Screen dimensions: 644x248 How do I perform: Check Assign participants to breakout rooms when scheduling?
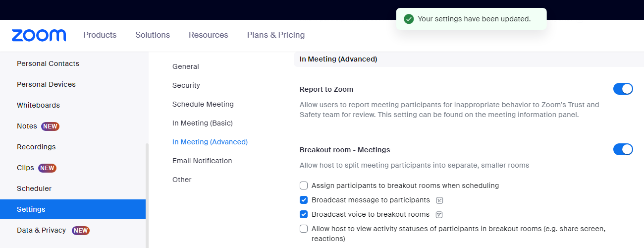pyautogui.click(x=304, y=186)
